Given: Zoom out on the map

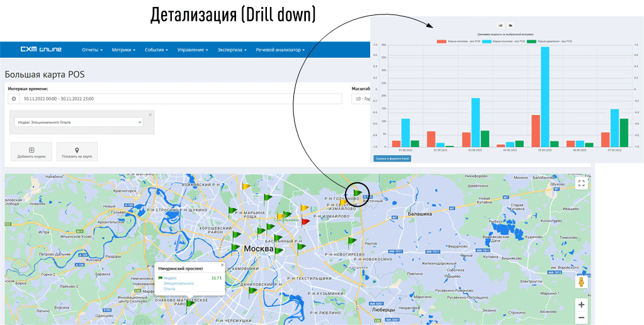Looking at the screenshot, I should click(x=581, y=317).
